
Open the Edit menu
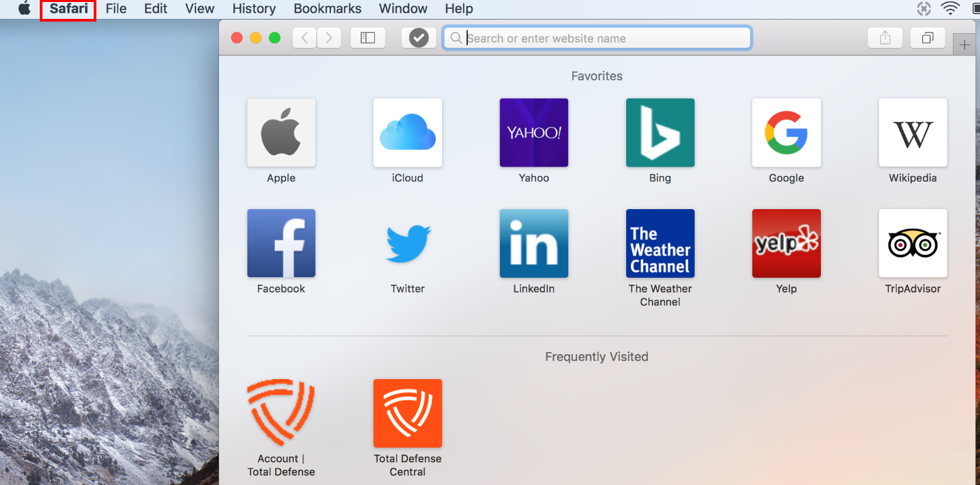156,9
